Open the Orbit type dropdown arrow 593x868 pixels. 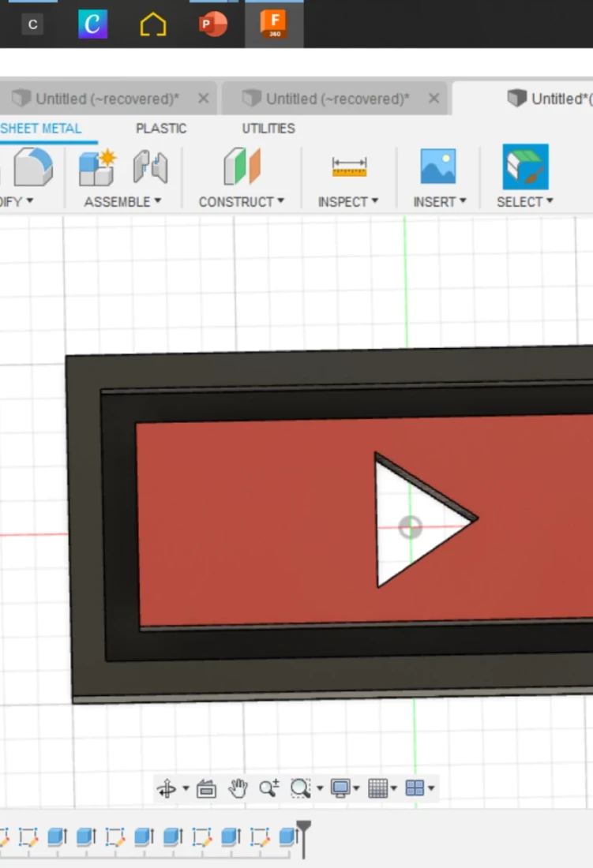pos(186,788)
